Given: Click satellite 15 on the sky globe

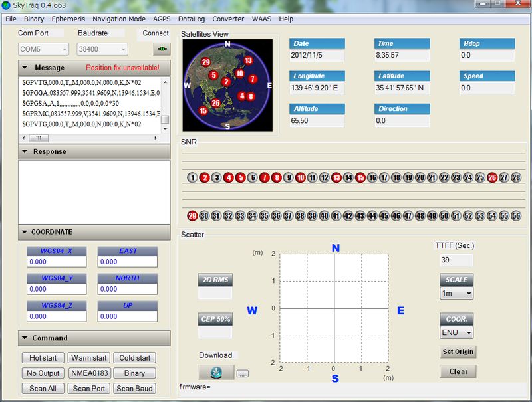Looking at the screenshot, I should [x=202, y=110].
